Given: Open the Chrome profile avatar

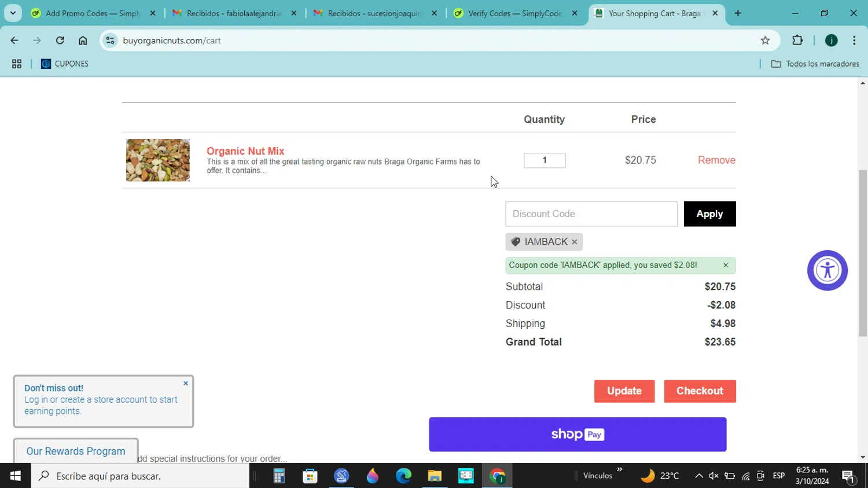Looking at the screenshot, I should coord(832,41).
